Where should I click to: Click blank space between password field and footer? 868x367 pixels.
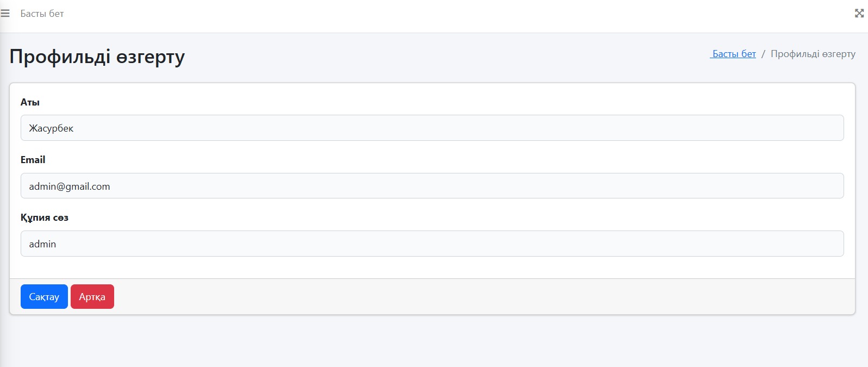(432, 268)
